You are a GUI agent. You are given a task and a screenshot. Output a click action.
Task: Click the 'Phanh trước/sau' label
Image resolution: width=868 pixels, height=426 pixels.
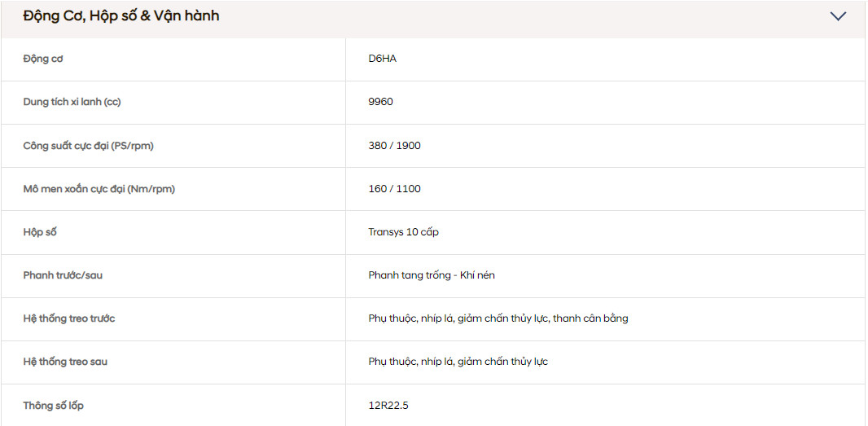pos(63,275)
